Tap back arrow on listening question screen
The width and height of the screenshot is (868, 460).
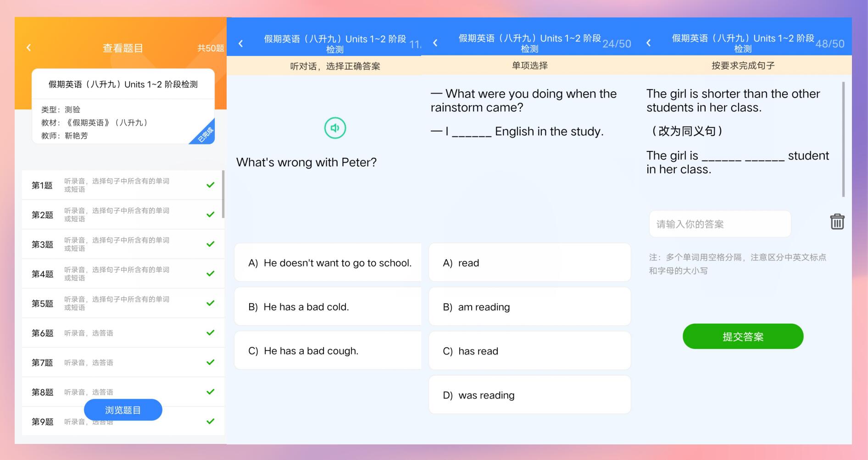pos(241,44)
